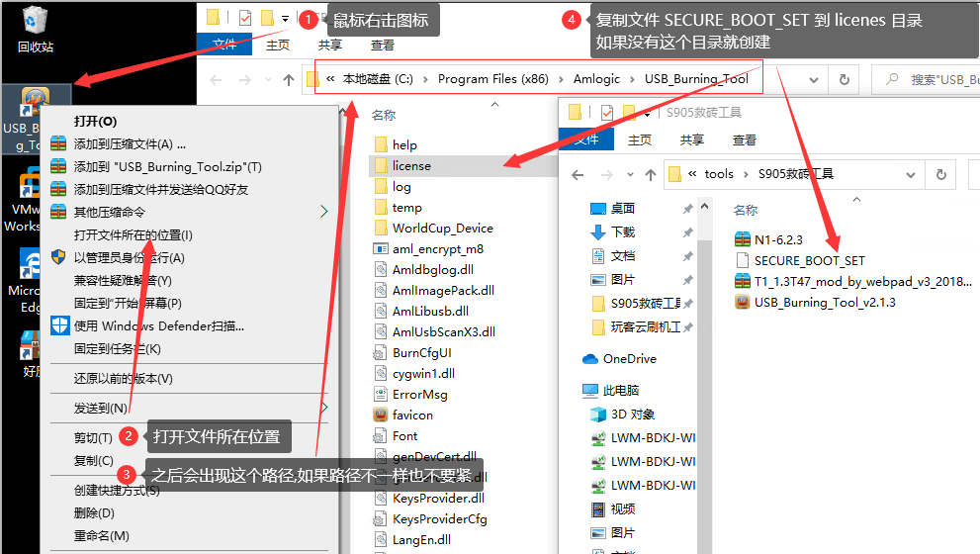The height and width of the screenshot is (554, 980).
Task: Select the AmlLibusb.dll file
Action: 420,311
